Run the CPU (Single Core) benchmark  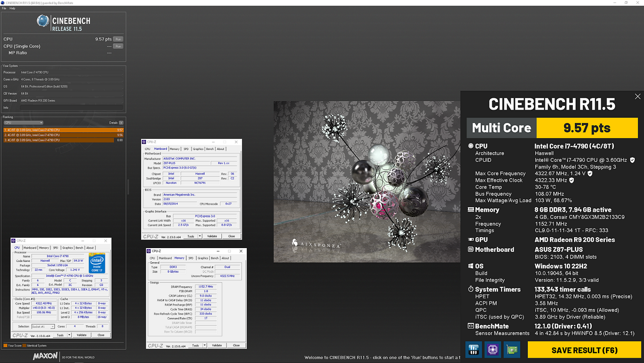pos(118,46)
